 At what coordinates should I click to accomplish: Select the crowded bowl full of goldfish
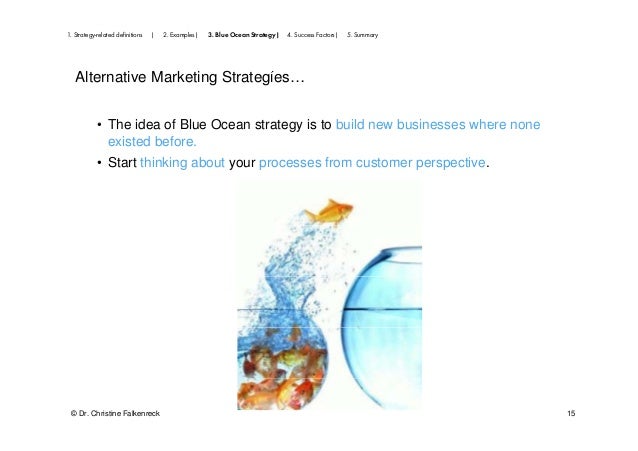282,362
